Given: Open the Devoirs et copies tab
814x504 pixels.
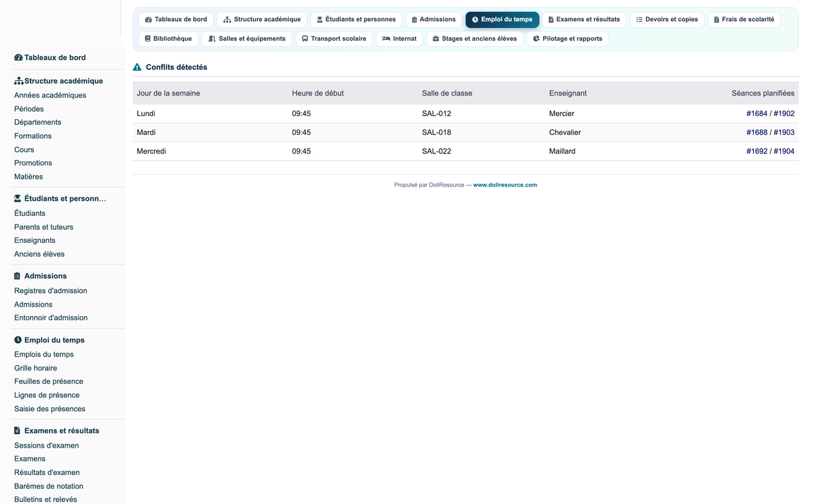Looking at the screenshot, I should pos(667,20).
